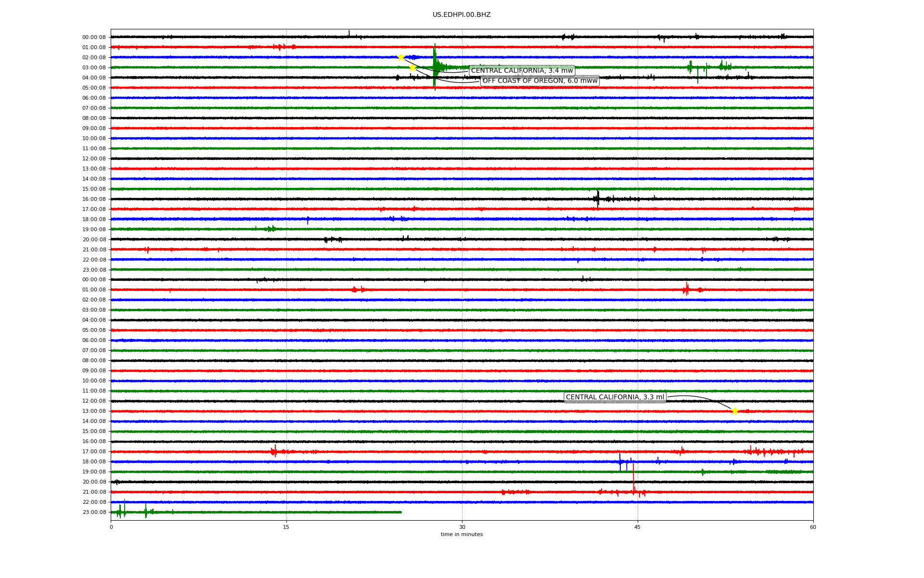Screen dimensions: 924x578
Task: Click the US.EDHPI.00.BHZ plot title
Action: (461, 15)
